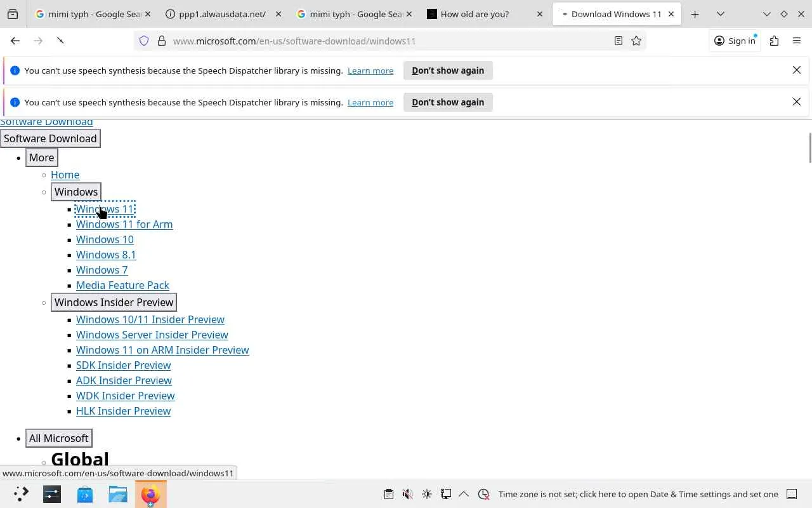
Task: Open the ADK Insider Preview link
Action: coord(124,380)
